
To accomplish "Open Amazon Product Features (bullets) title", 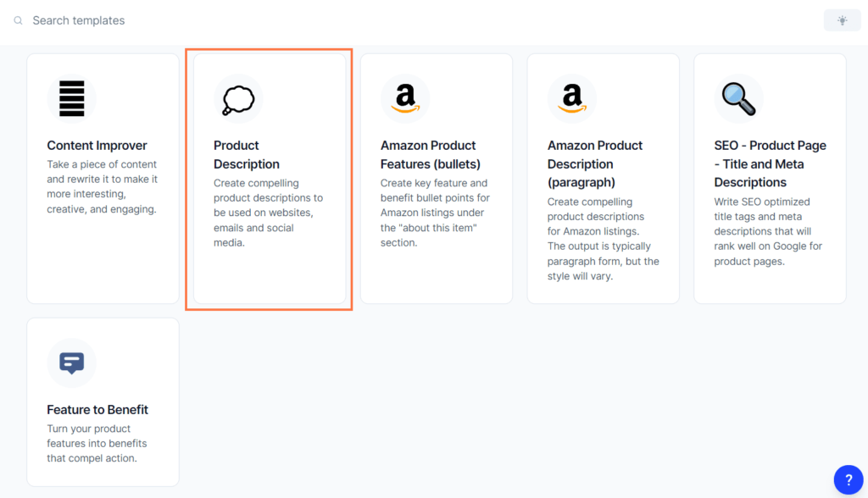I will click(430, 155).
